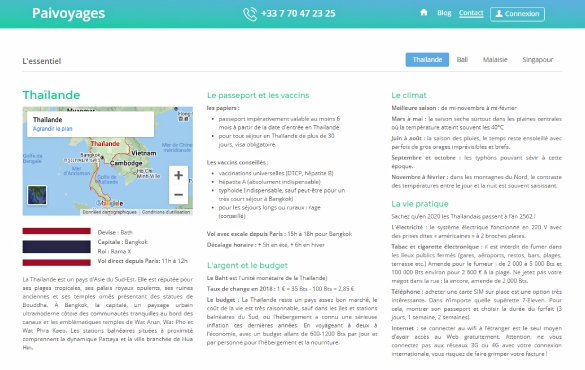Call the +33 7 70 47 23 25 number
This screenshot has height=370, width=585.
coord(298,14)
